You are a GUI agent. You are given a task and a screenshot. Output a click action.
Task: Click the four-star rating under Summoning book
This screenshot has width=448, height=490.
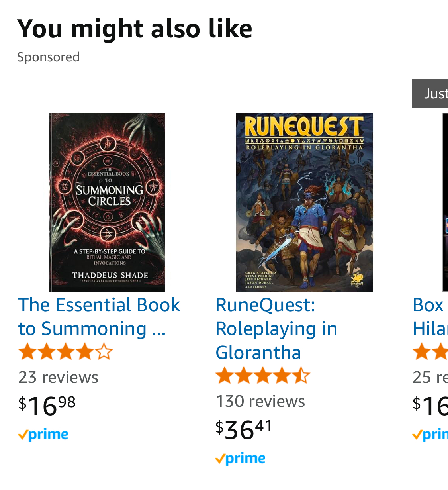66,353
